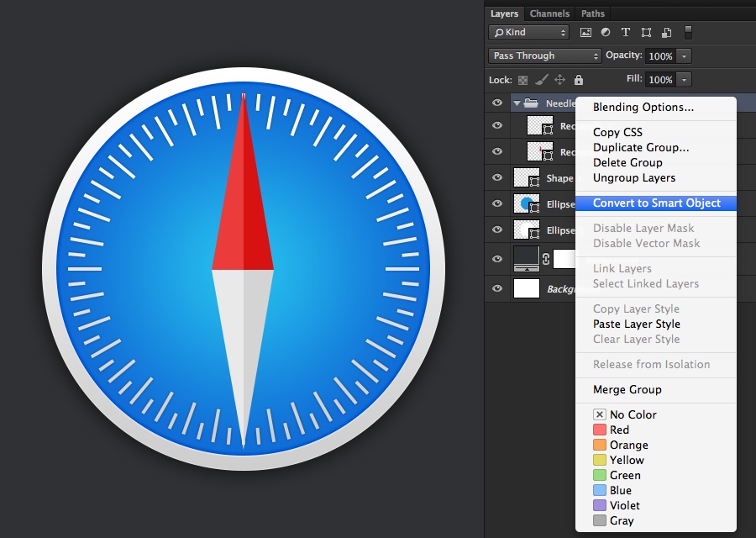
Task: Click the white layer mask thumbnail
Action: [x=564, y=259]
